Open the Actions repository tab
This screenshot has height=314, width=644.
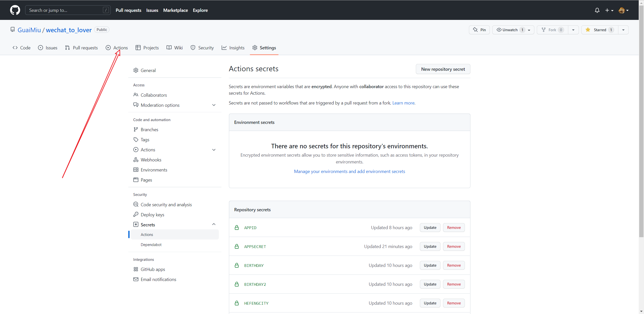click(117, 48)
